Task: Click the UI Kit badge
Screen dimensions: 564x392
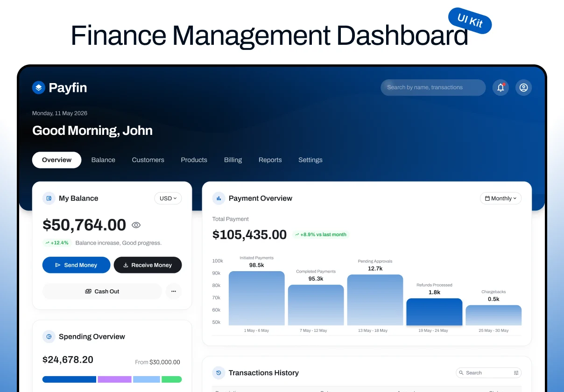Action: click(470, 21)
